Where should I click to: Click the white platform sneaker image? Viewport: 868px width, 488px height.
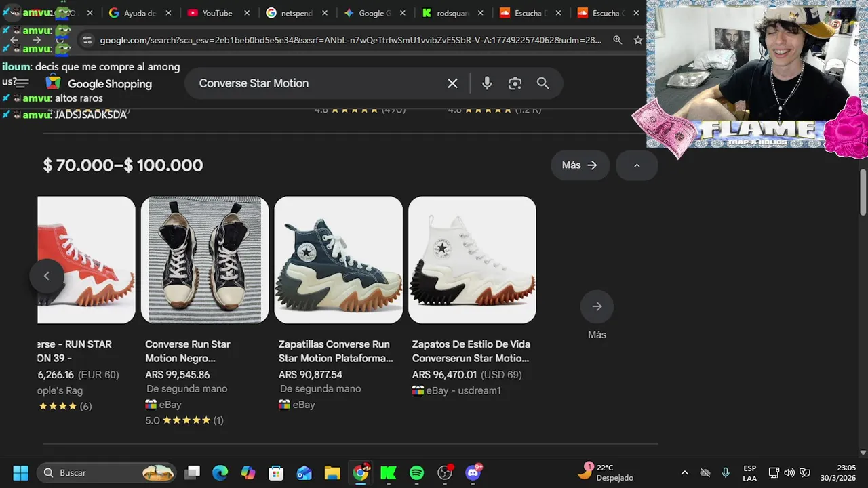click(x=472, y=260)
